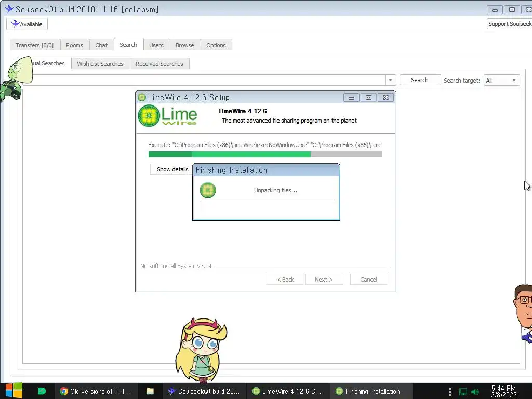Minimize the LimeWire Setup window
This screenshot has width=532, height=399.
(351, 98)
